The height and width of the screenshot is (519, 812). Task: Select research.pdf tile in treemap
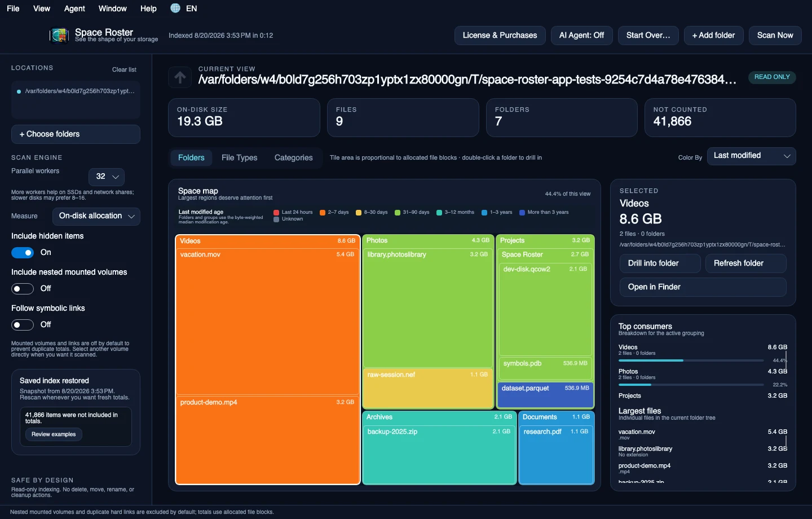(x=556, y=455)
